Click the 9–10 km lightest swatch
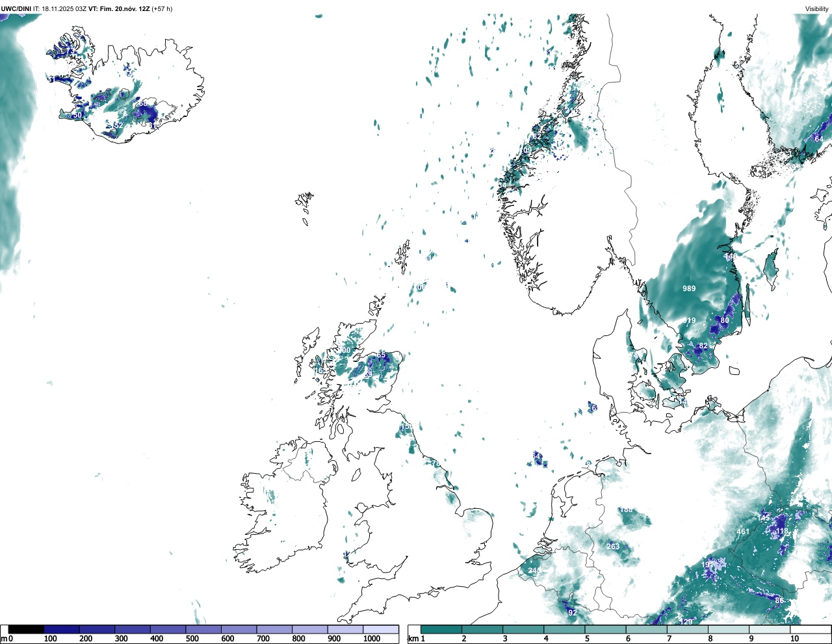The width and height of the screenshot is (832, 644). (770, 629)
